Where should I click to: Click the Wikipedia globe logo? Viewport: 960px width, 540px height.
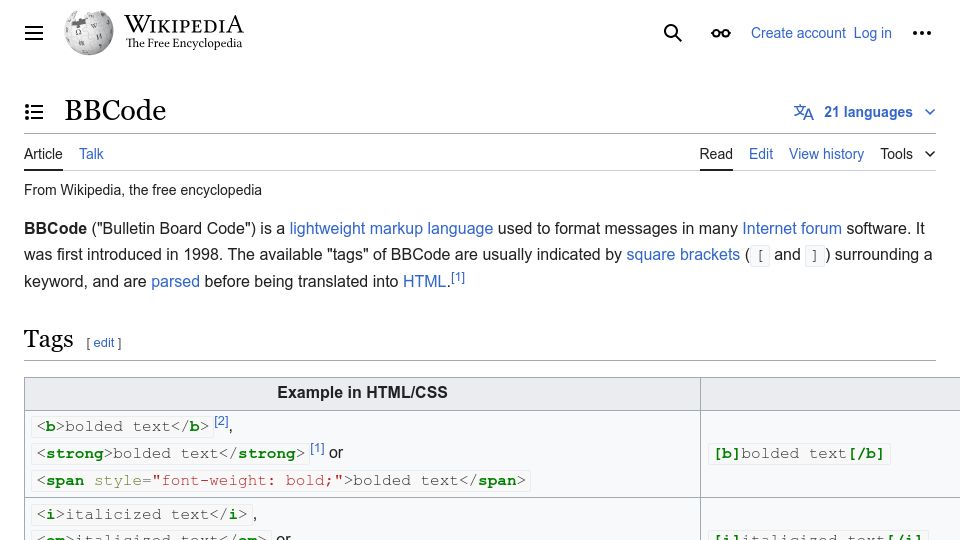click(x=89, y=32)
